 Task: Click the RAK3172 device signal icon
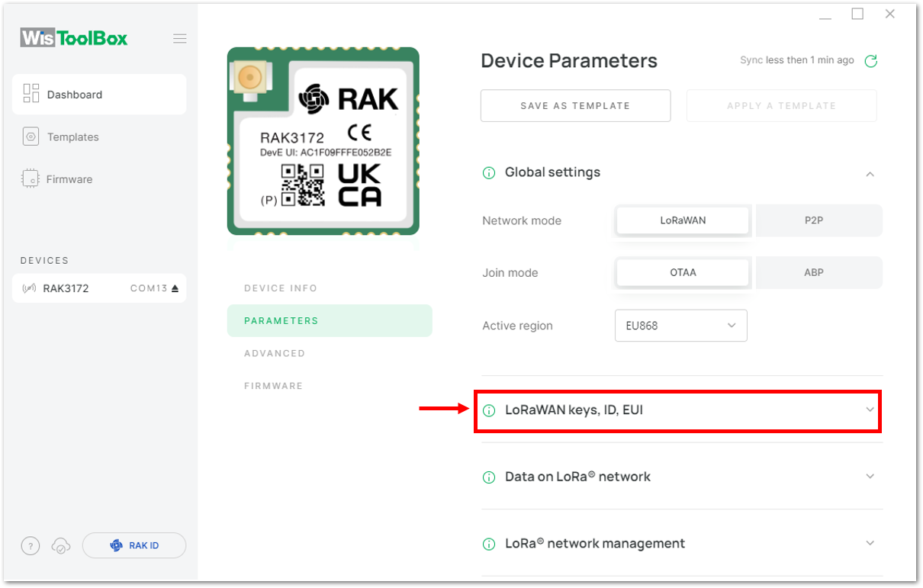(30, 288)
